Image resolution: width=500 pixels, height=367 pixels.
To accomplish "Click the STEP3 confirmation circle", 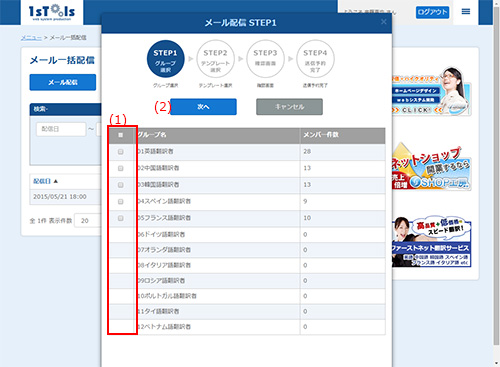I will click(265, 59).
